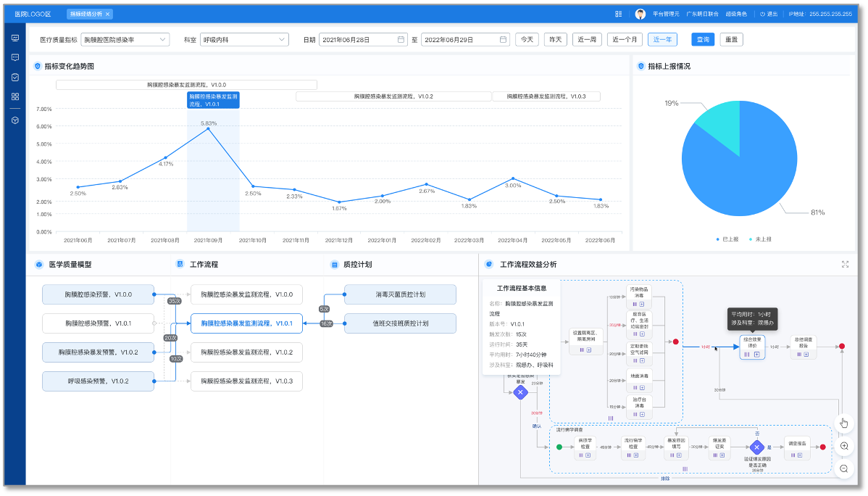This screenshot has width=868, height=496.
Task: Toggle 未上报 legend item in pie chart
Action: pos(759,239)
